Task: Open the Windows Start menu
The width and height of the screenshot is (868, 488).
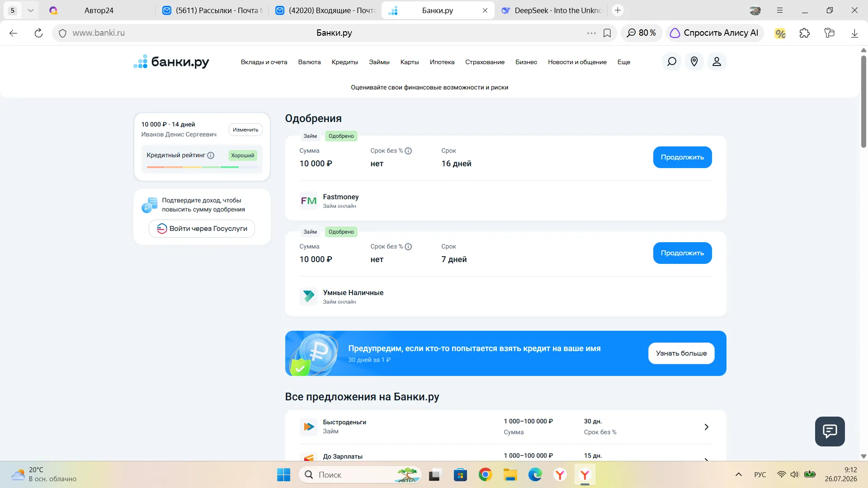Action: pyautogui.click(x=283, y=475)
